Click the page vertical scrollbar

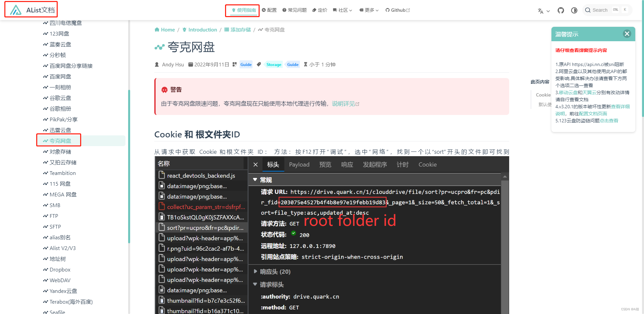(642, 59)
